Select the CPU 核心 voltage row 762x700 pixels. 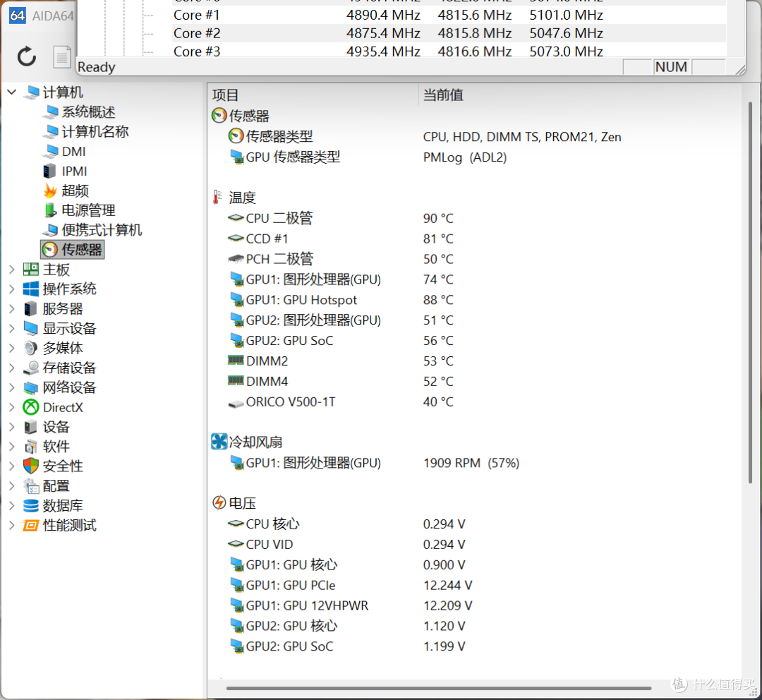(x=474, y=524)
